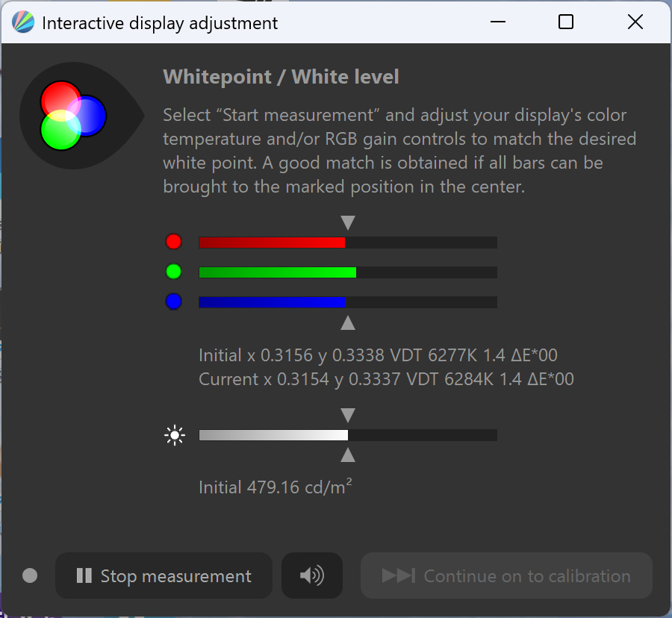Viewport: 672px width, 618px height.
Task: Click the top marker triangle above RGB bars
Action: tap(348, 222)
